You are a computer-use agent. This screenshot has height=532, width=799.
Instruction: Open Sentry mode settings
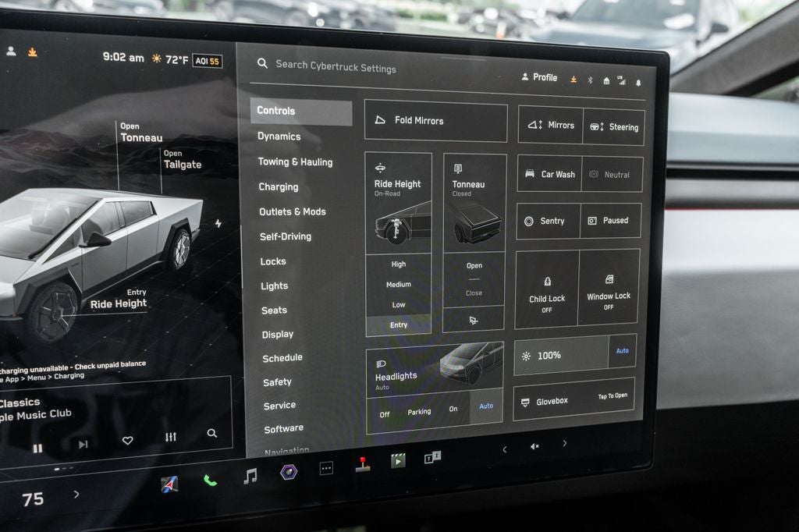547,221
